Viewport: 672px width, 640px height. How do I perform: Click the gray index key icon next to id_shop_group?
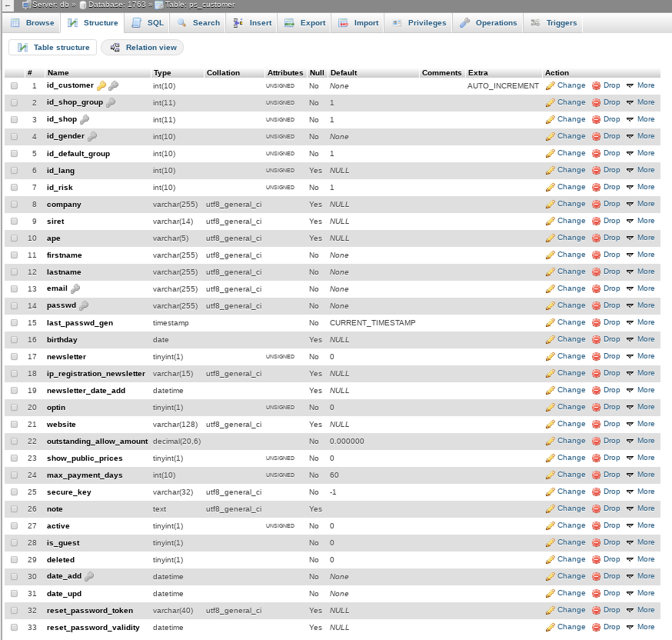coord(111,102)
